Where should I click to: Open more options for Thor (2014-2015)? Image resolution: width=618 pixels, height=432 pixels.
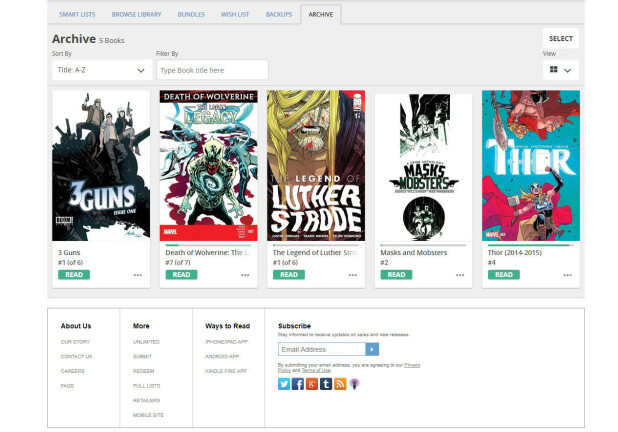pos(568,275)
